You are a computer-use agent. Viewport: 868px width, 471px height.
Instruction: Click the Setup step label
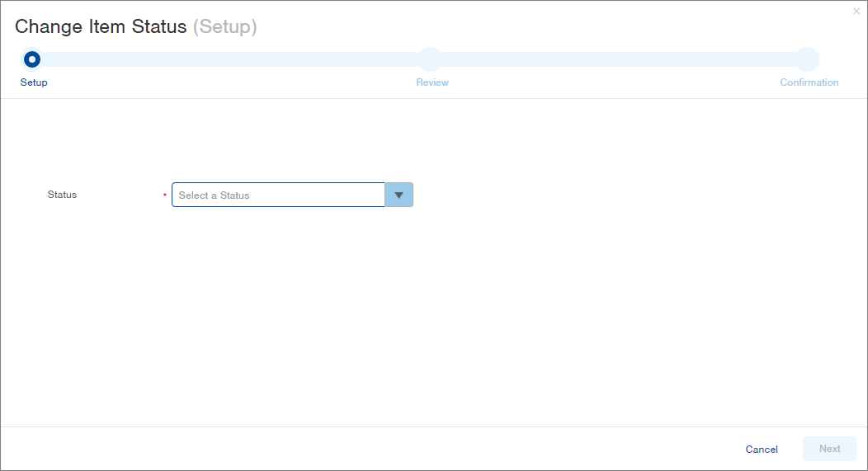click(x=34, y=82)
